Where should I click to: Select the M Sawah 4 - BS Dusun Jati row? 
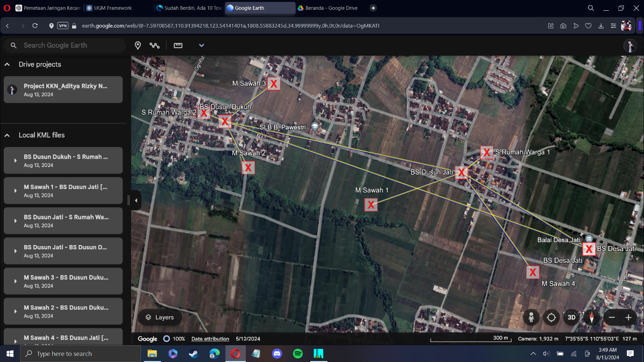click(x=63, y=337)
